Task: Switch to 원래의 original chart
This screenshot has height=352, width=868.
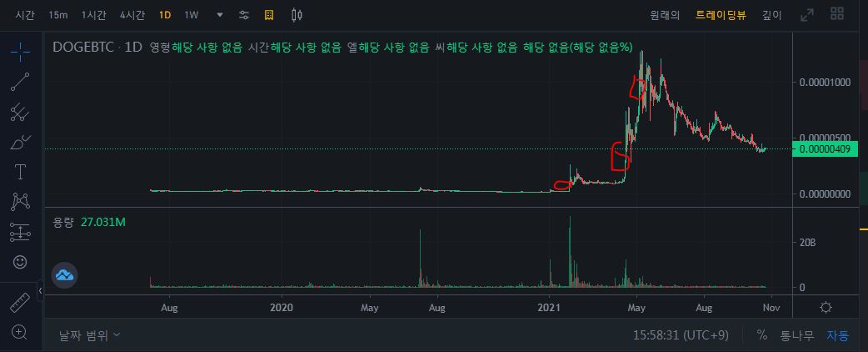Action: click(x=665, y=16)
